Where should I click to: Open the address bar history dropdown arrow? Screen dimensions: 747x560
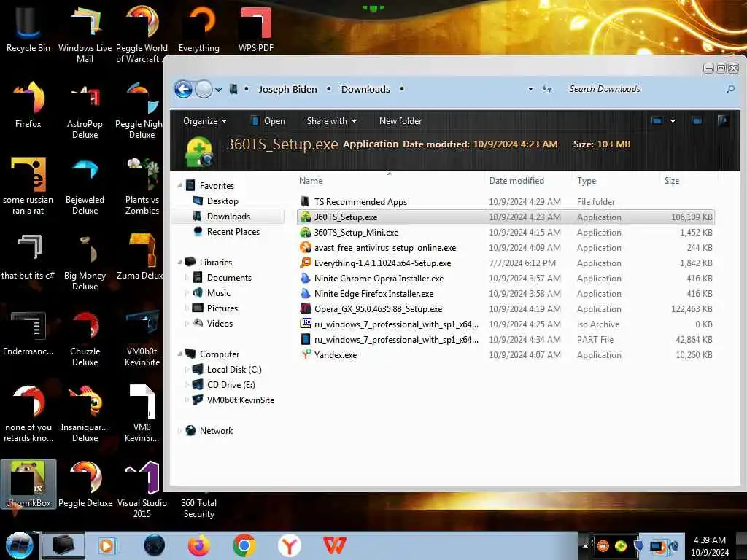tap(530, 89)
